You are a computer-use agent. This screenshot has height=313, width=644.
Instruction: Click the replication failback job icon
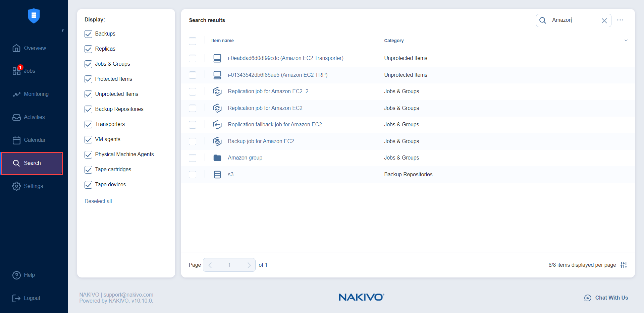[217, 125]
